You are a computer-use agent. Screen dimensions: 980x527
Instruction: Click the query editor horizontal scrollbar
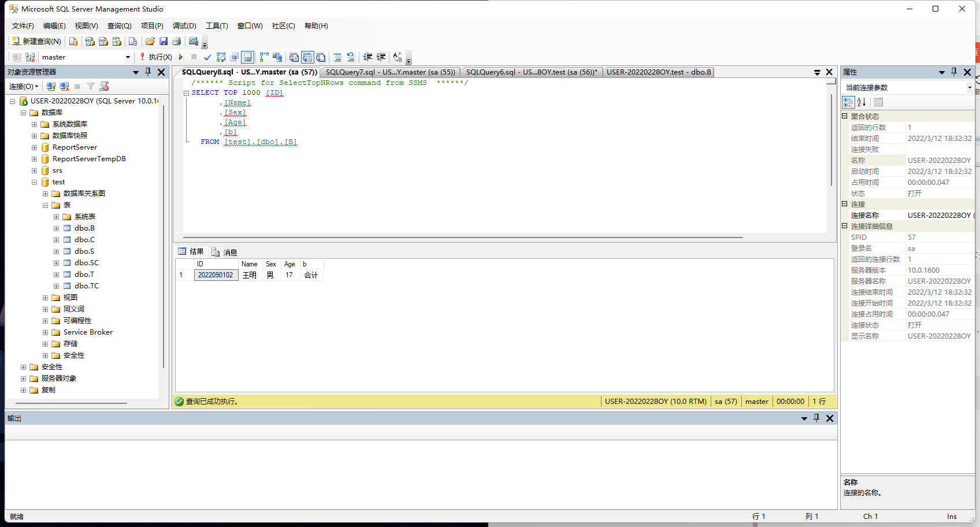[463, 237]
